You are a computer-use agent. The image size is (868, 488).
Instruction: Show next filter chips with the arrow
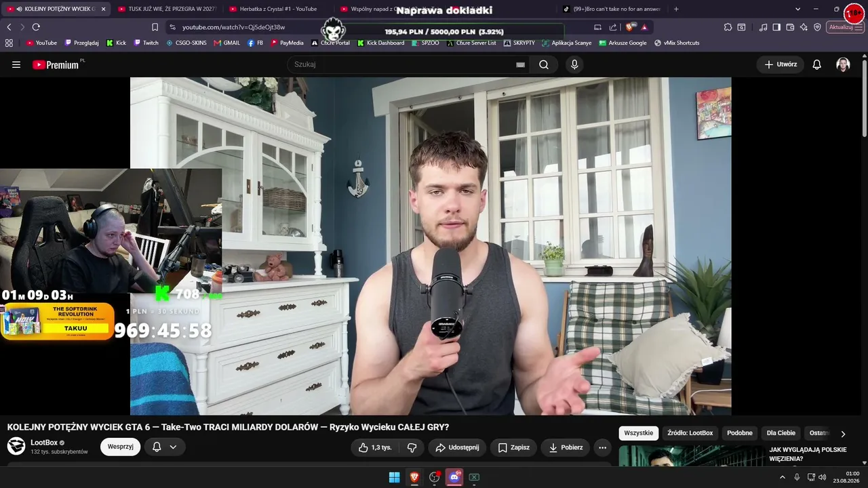843,434
